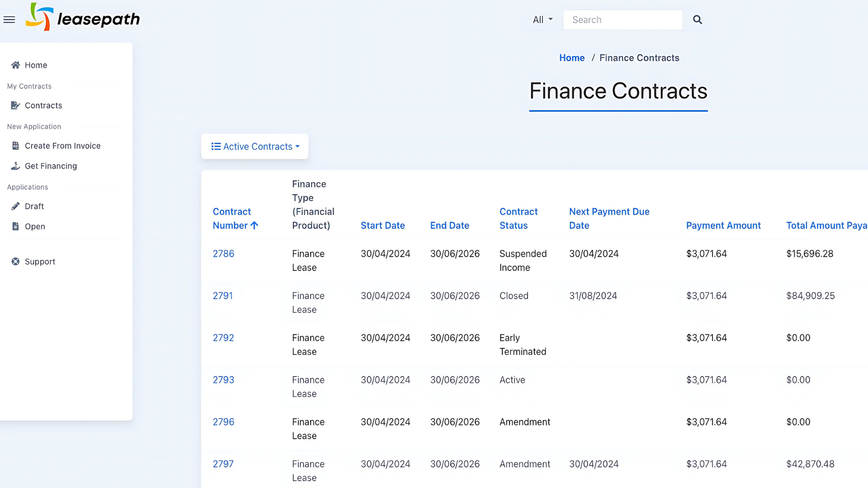Open the Open applications list

tap(35, 226)
